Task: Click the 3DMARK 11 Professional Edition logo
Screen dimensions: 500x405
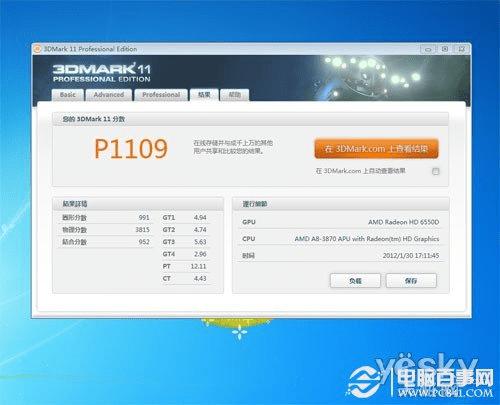Action: pyautogui.click(x=102, y=73)
